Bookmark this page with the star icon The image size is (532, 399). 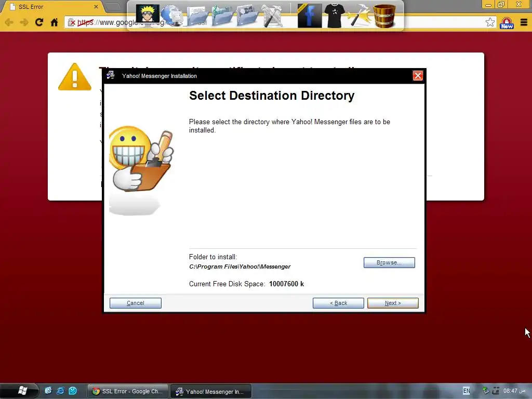click(490, 22)
